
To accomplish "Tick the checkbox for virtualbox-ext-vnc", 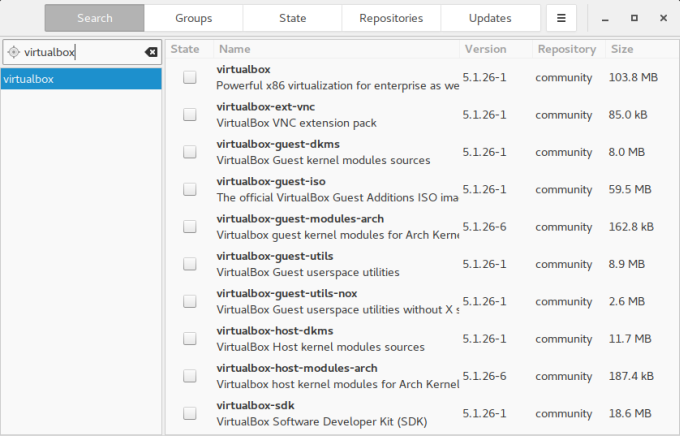I will pyautogui.click(x=190, y=115).
